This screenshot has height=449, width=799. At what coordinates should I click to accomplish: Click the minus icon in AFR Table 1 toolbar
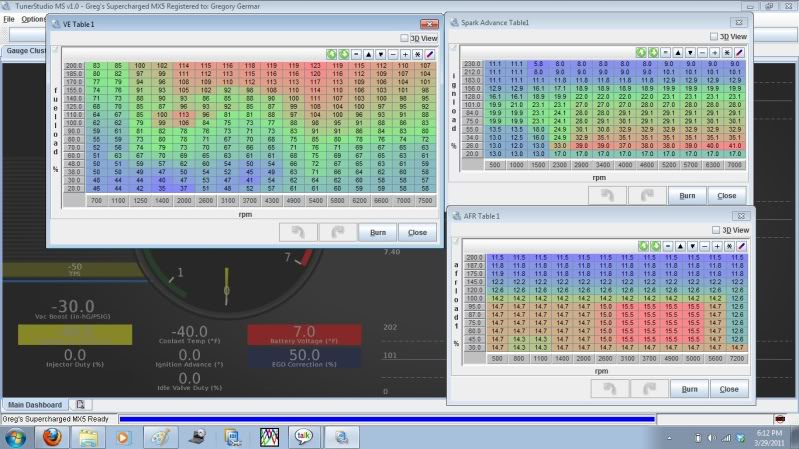(x=705, y=246)
